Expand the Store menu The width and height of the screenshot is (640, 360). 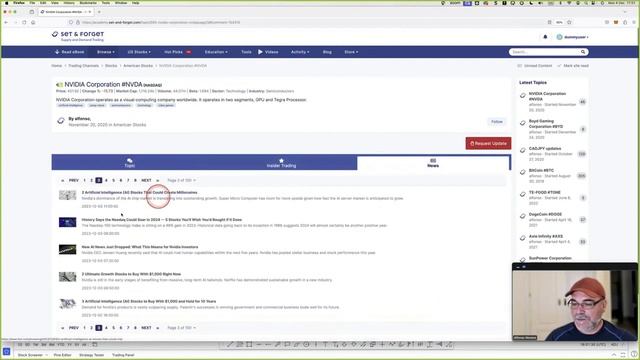[351, 52]
